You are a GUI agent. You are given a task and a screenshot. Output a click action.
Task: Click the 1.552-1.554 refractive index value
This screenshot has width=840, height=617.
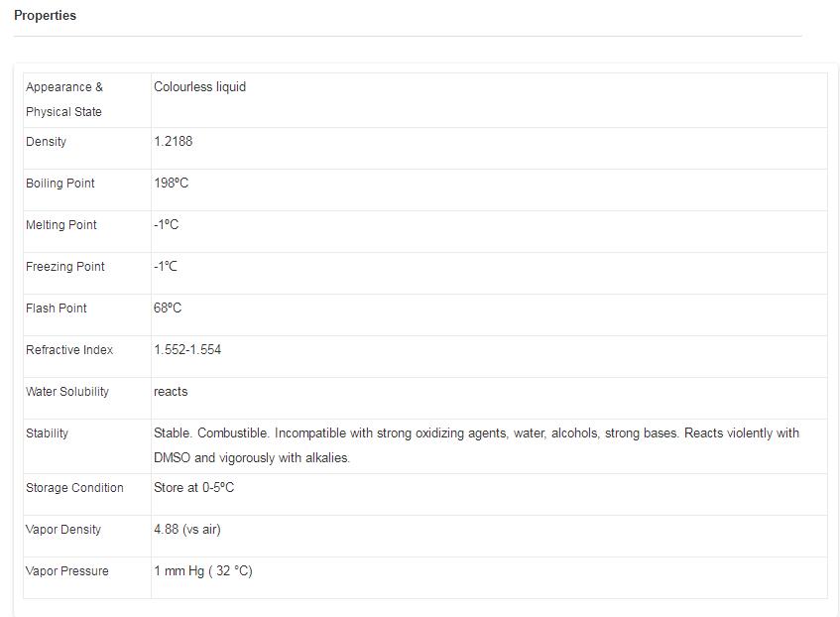tap(187, 350)
